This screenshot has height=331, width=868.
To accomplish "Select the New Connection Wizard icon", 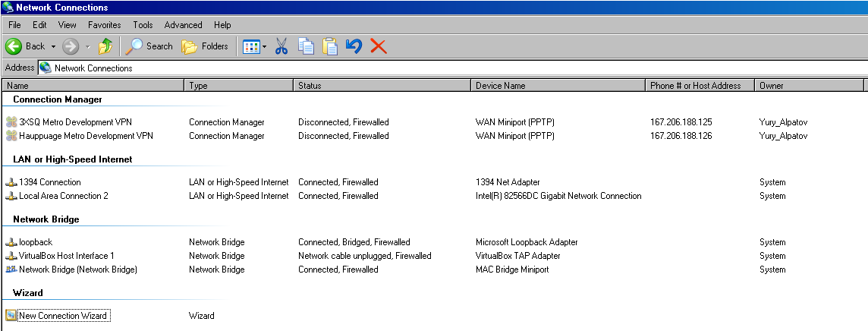I will tap(11, 316).
